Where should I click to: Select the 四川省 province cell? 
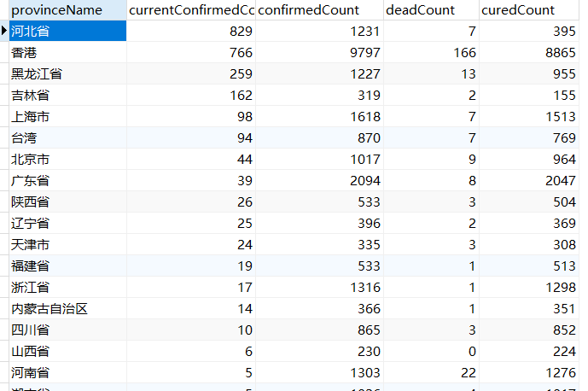68,330
